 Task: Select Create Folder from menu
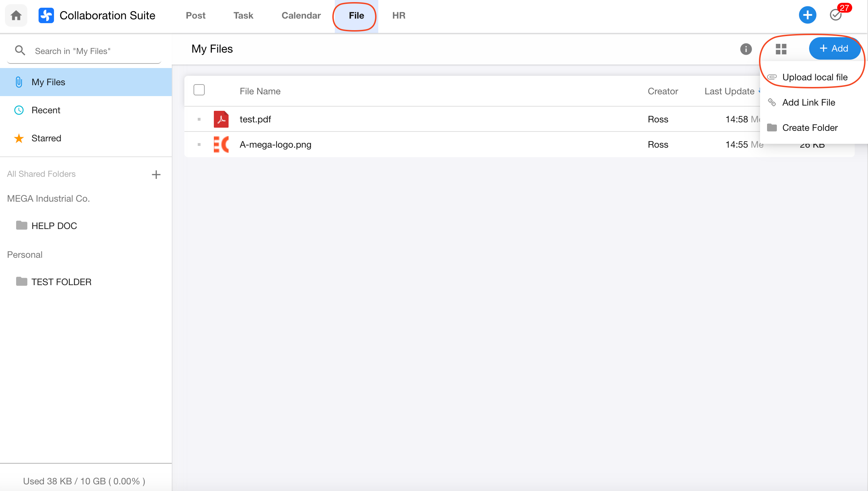810,128
